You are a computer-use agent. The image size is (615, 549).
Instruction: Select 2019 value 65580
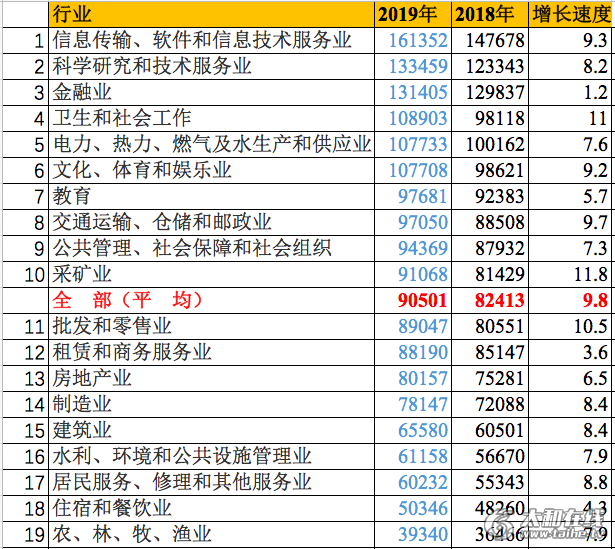coord(413,431)
